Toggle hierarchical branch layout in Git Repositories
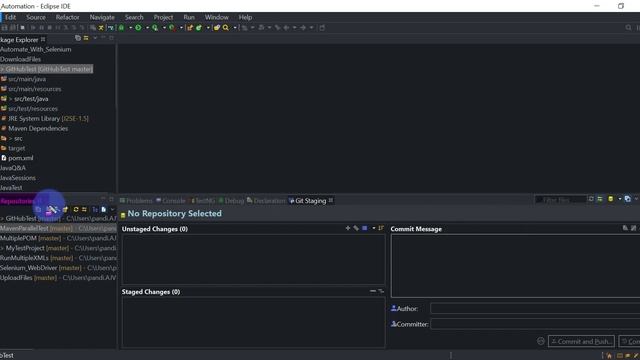Image resolution: width=640 pixels, height=360 pixels. point(95,209)
